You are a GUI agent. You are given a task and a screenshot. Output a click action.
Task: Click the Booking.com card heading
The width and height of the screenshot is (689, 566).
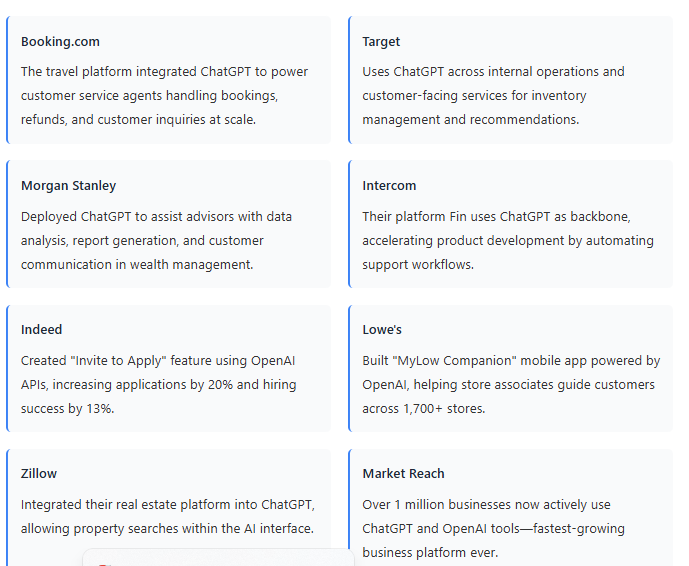pyautogui.click(x=60, y=42)
